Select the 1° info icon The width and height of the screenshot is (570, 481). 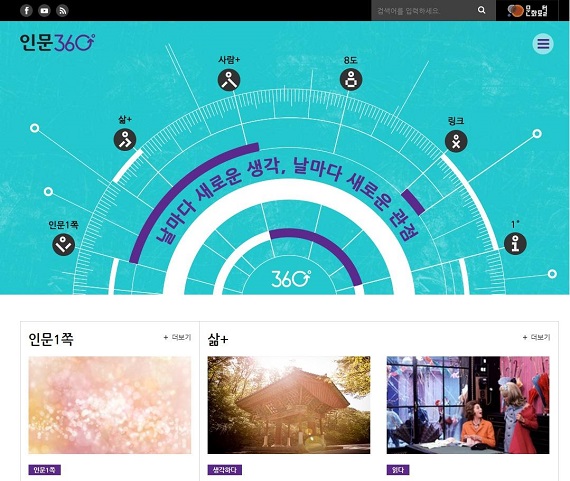tap(515, 243)
